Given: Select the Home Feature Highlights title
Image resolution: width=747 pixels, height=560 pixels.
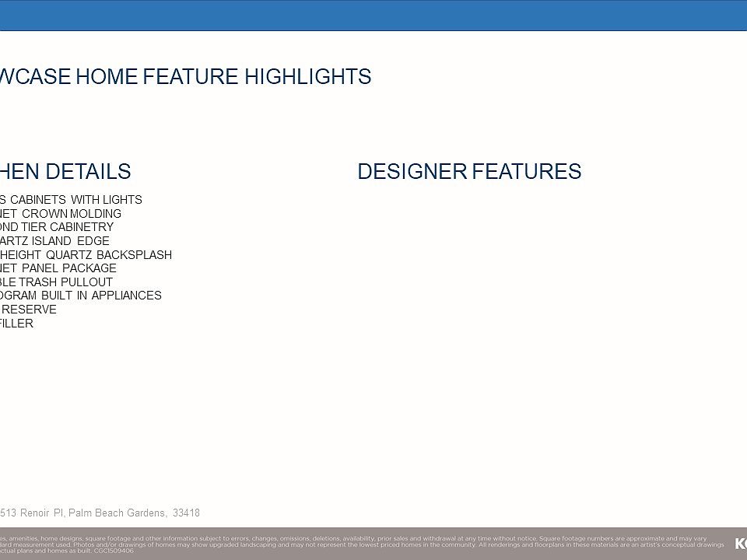Looking at the screenshot, I should (185, 77).
